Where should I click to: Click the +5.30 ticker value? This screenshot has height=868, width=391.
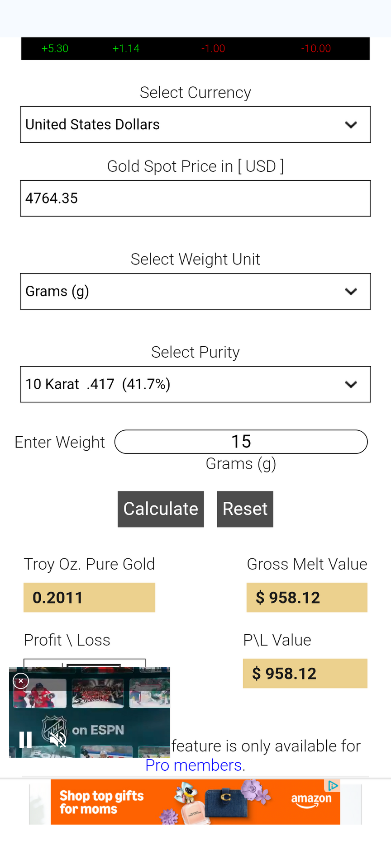[x=55, y=49]
